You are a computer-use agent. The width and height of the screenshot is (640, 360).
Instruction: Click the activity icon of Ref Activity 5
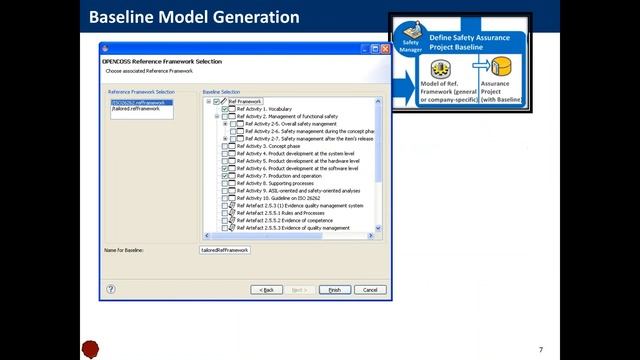click(232, 161)
